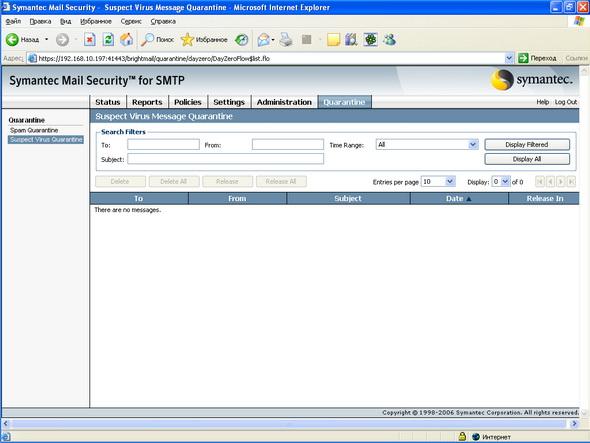590x443 pixels.
Task: Click the green Переход go arrow icon
Action: [x=523, y=58]
